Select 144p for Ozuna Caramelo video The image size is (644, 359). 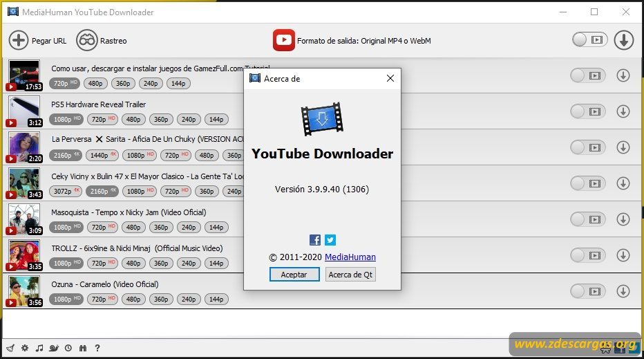point(216,299)
